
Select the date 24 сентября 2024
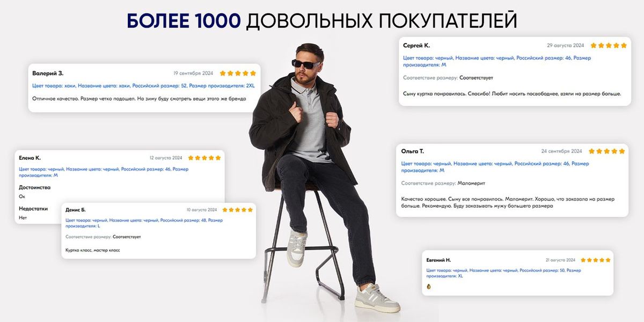(561, 151)
